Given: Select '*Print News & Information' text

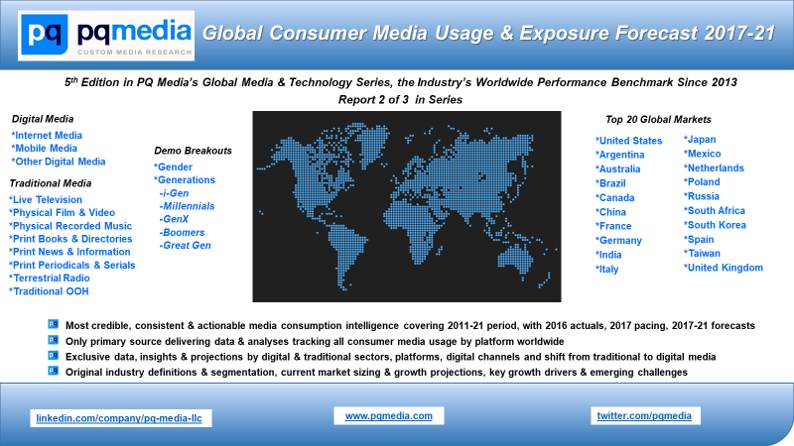Looking at the screenshot, I should tap(69, 252).
